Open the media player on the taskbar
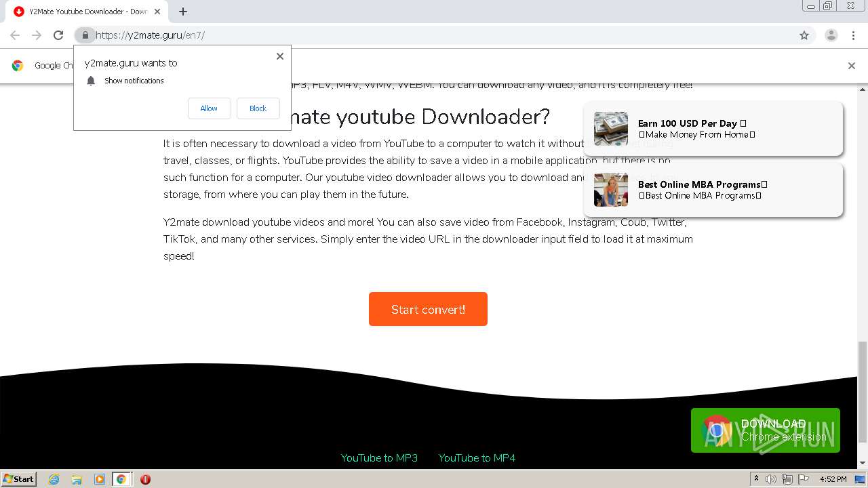868x488 pixels. (x=99, y=479)
